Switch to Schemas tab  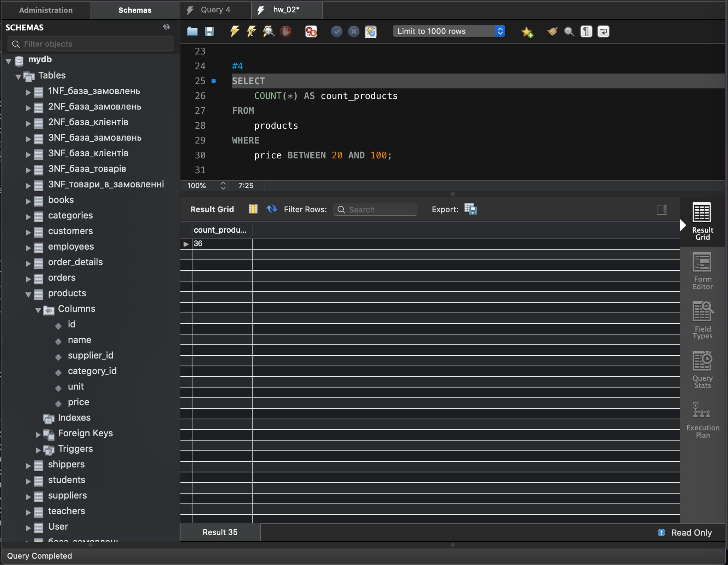pos(135,10)
